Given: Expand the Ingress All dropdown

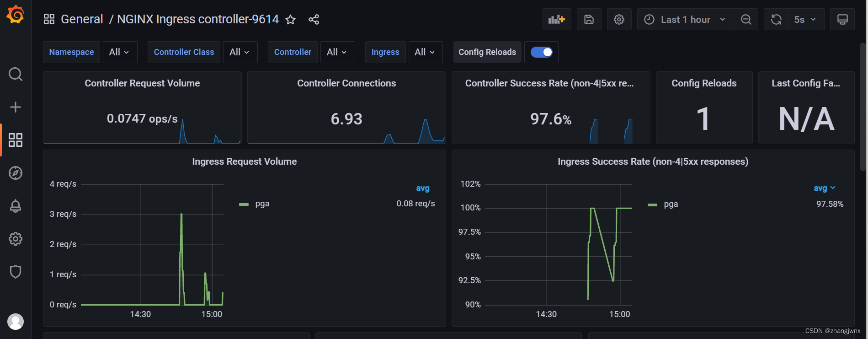Looking at the screenshot, I should 425,52.
